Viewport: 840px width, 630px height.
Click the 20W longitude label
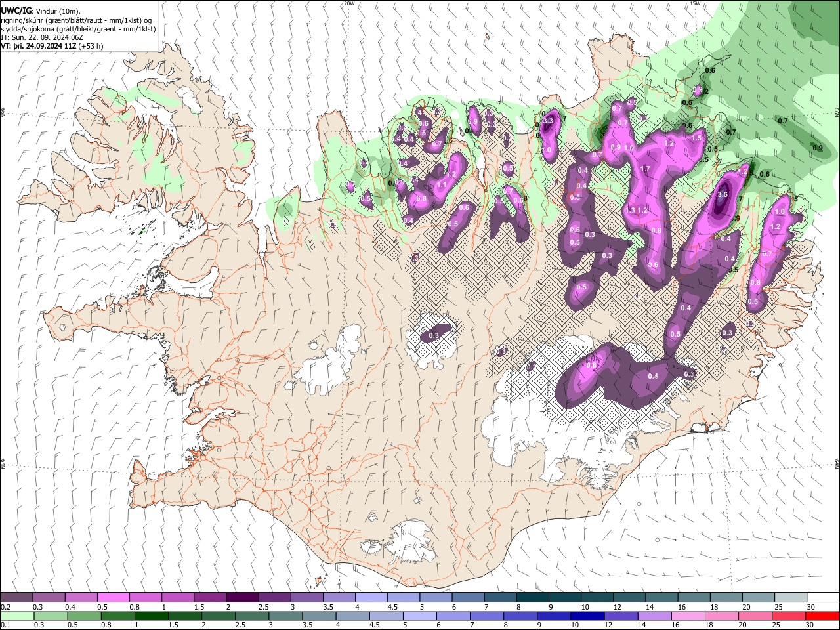(349, 3)
